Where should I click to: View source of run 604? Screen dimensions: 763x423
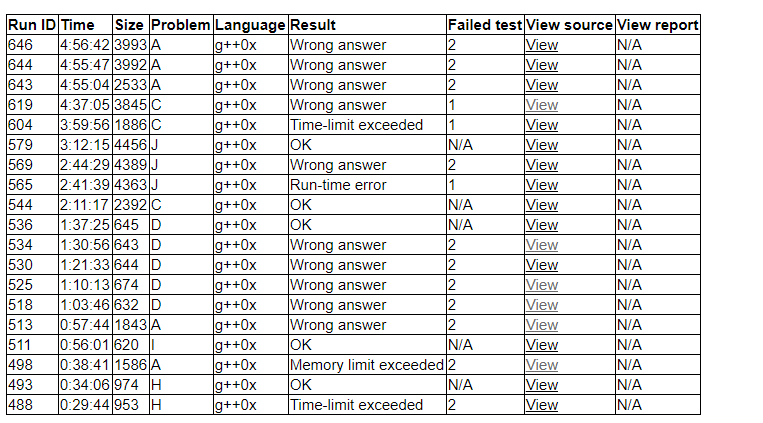(541, 125)
